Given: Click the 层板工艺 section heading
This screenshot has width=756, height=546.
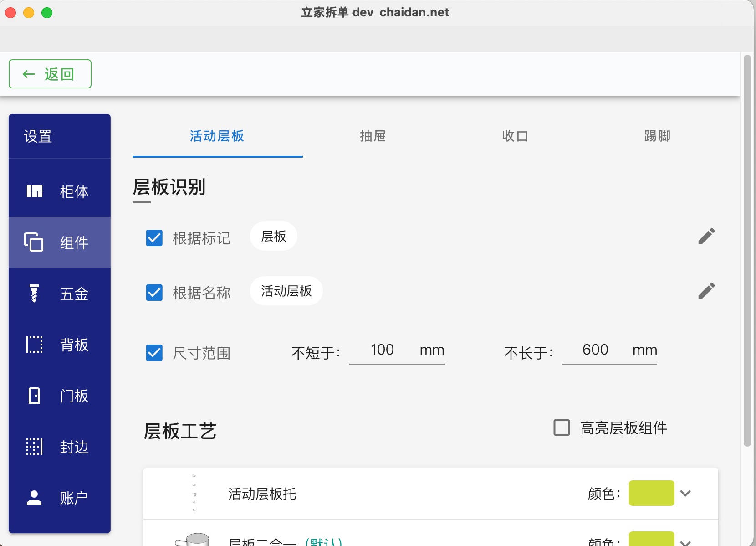Looking at the screenshot, I should (x=180, y=431).
